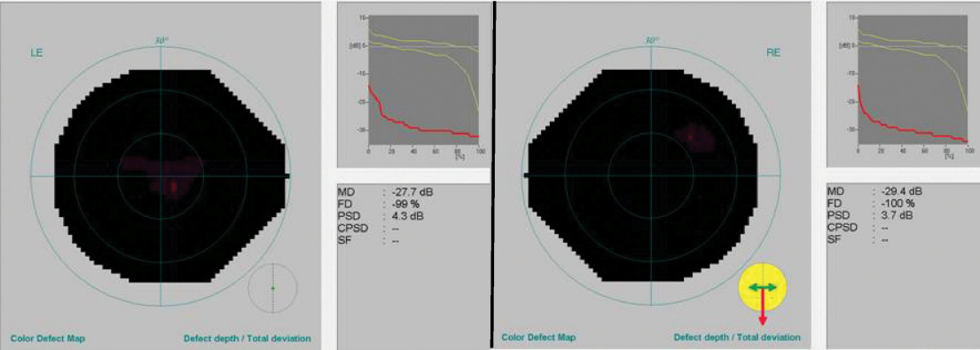This screenshot has width=980, height=350.
Task: Click LE Color Defect Map label
Action: coord(48,338)
